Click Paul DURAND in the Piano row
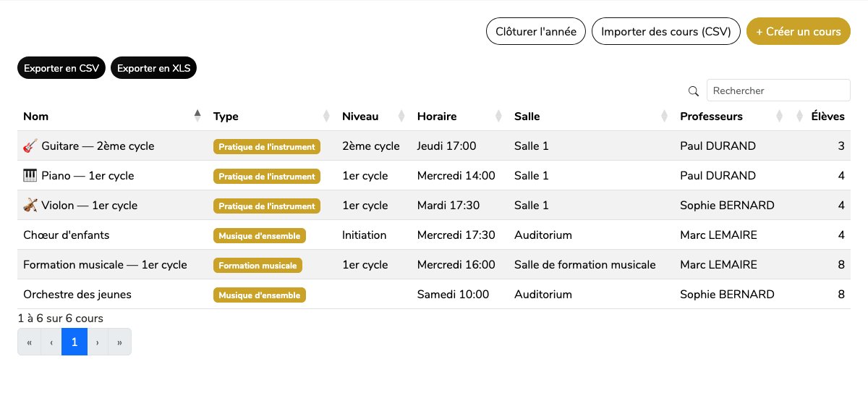 pyautogui.click(x=718, y=176)
